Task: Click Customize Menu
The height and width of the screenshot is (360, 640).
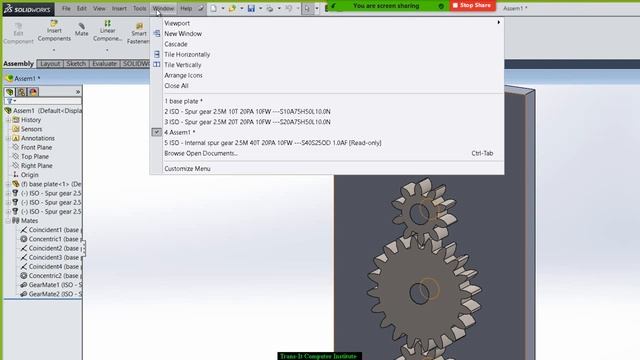Action: point(187,169)
